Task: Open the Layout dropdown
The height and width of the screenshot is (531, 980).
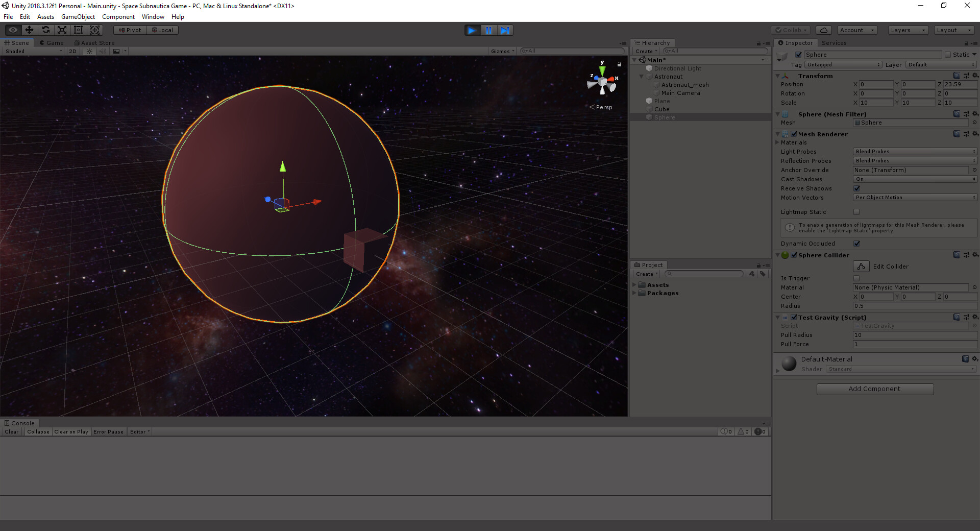Action: (x=954, y=30)
